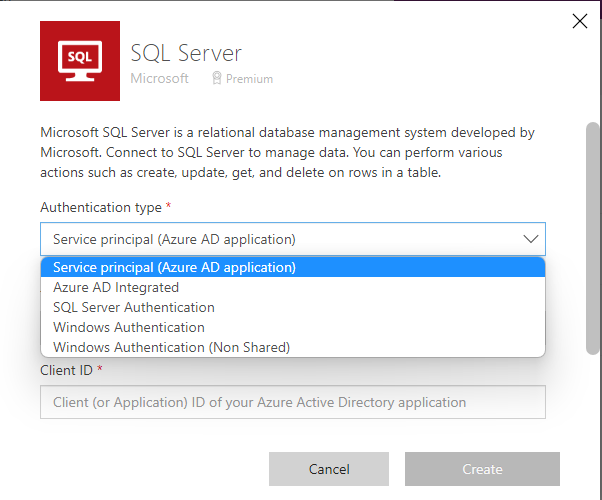602x500 pixels.
Task: Close the SQL Server connection dialog
Action: [578, 22]
